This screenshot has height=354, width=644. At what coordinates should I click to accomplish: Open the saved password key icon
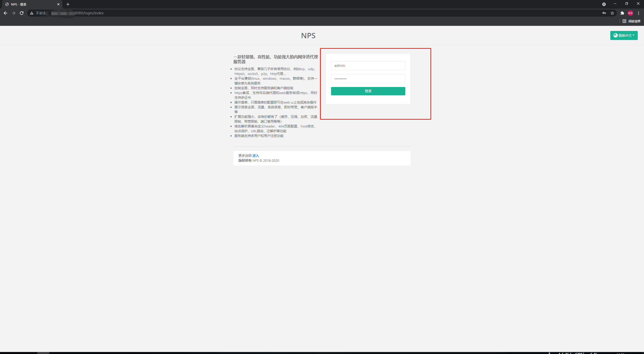point(604,13)
